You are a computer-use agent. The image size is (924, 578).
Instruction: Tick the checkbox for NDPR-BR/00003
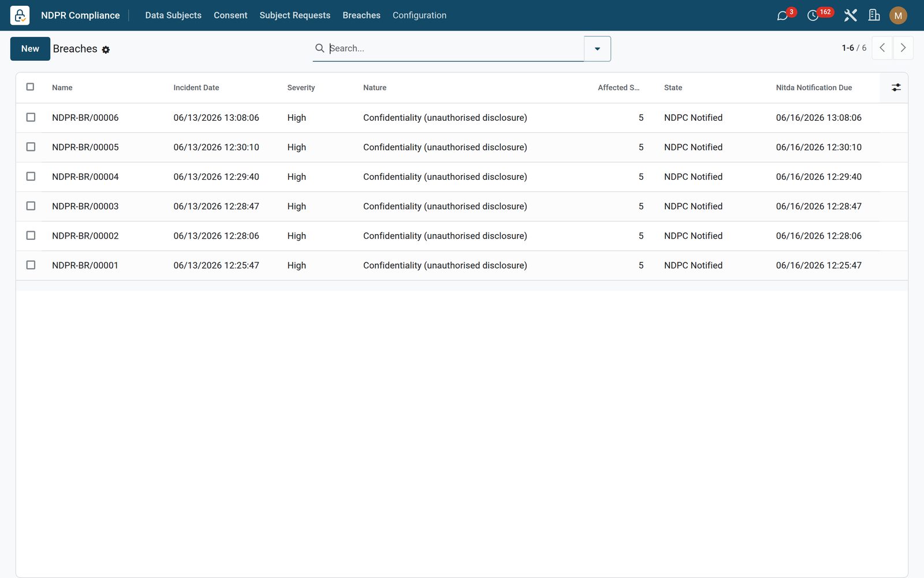click(x=31, y=206)
